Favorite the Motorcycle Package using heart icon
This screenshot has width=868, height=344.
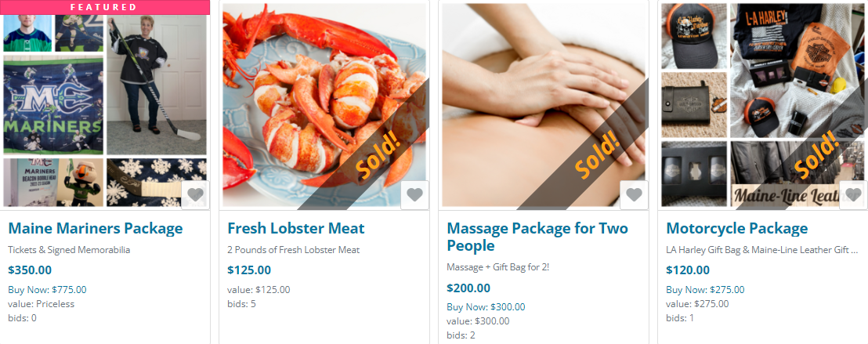(x=853, y=195)
